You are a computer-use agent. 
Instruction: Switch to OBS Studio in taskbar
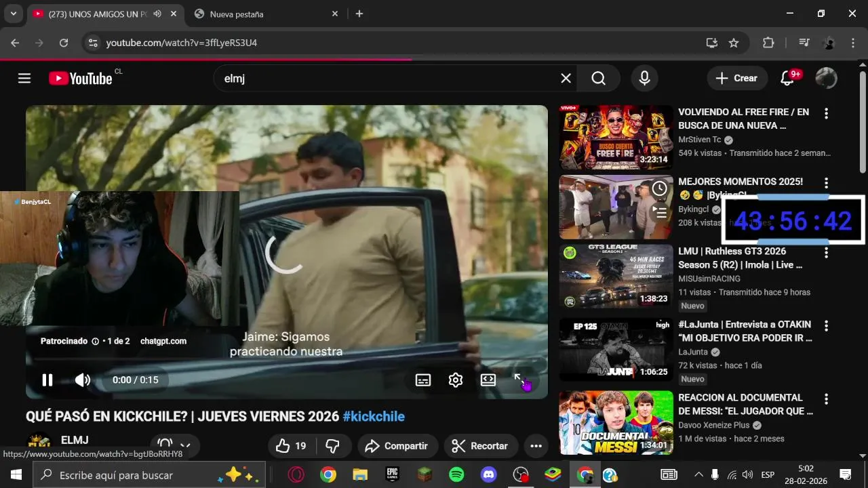coord(521,475)
